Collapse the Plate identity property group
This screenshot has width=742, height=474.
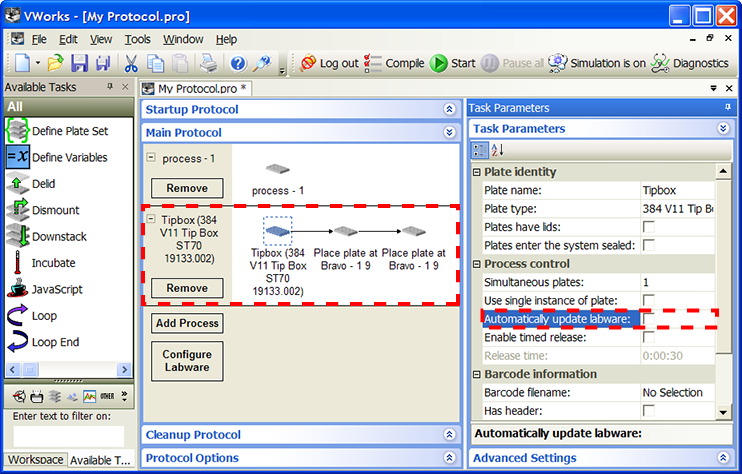tap(477, 172)
